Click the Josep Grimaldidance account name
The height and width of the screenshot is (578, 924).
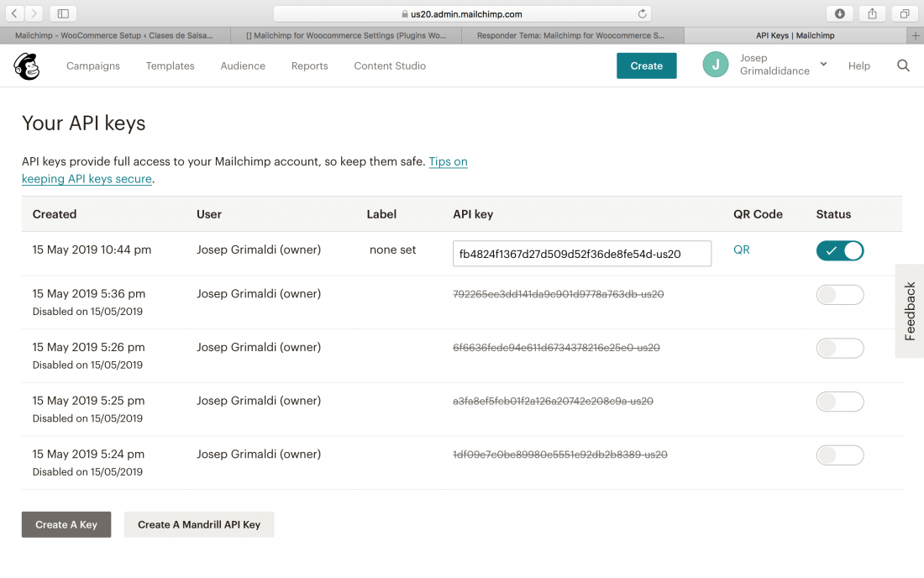click(x=774, y=64)
